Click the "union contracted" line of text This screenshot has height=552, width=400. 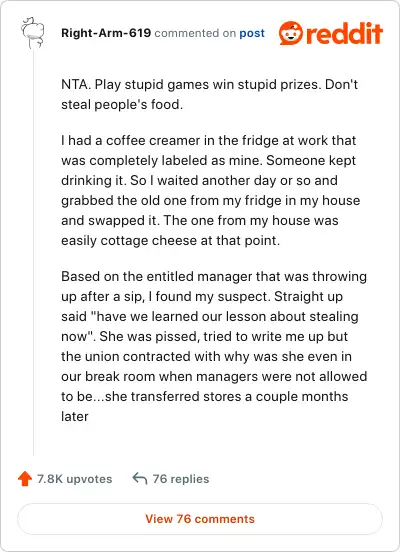[x=206, y=357]
